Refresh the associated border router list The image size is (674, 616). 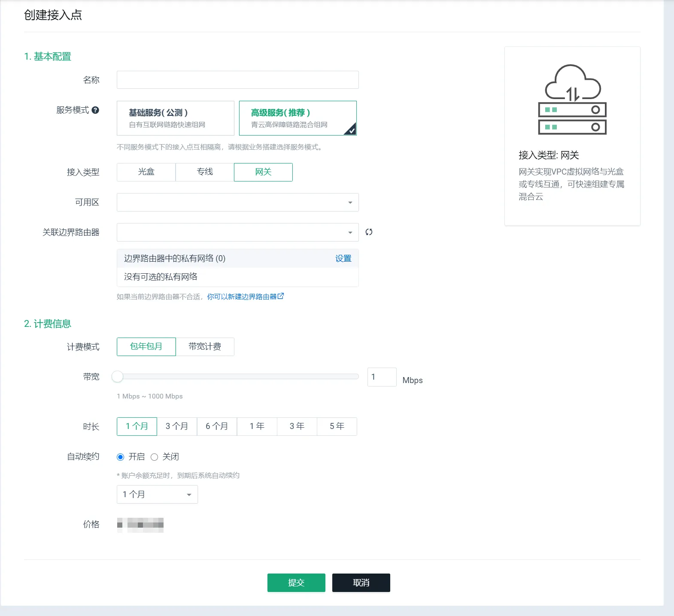click(369, 232)
